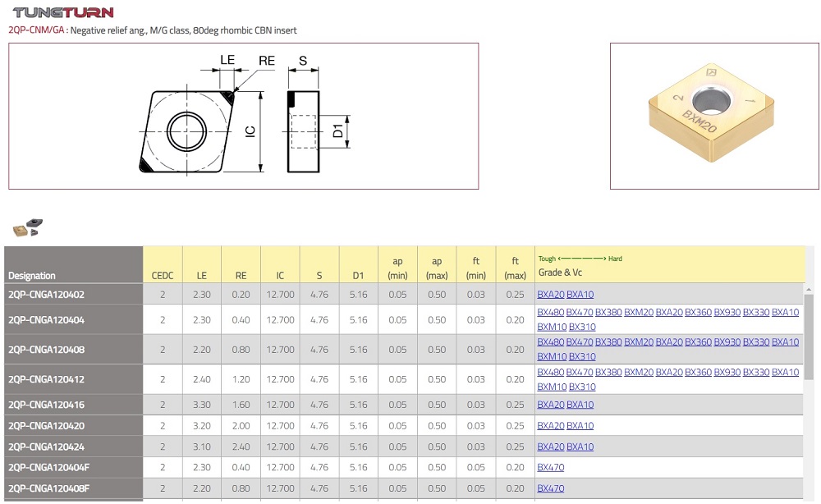The image size is (821, 504).
Task: Select designation 2QP-CNGA120404F
Action: coord(48,467)
